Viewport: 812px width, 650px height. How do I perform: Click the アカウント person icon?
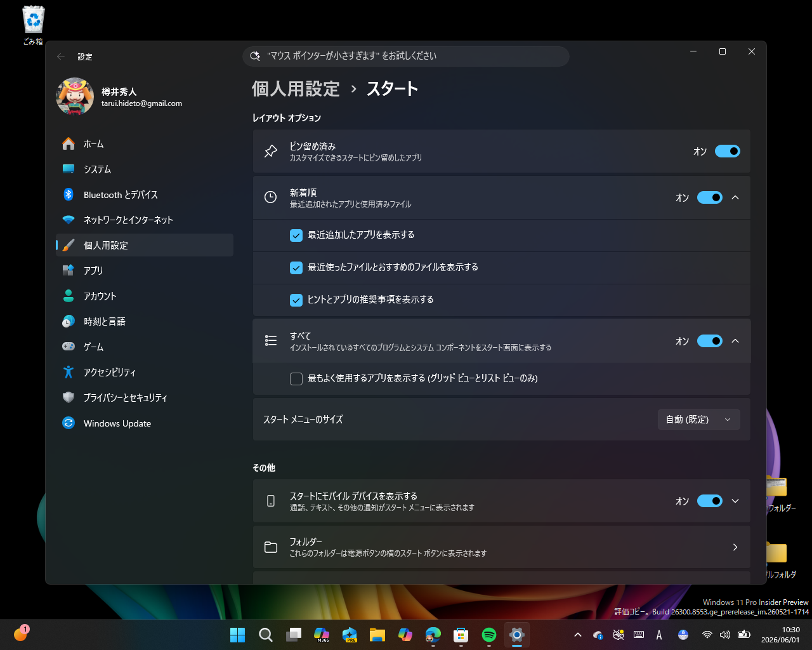click(69, 296)
